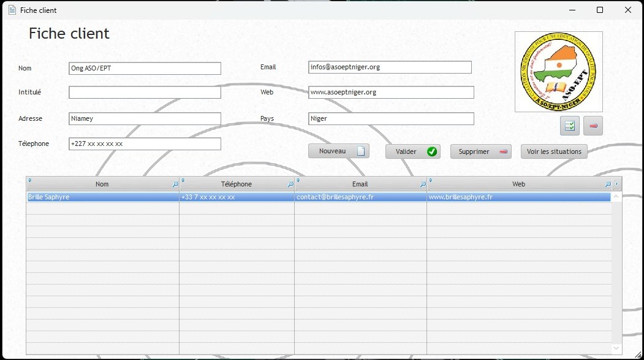Toggle sort arrows on the Téléphone column

point(183,181)
